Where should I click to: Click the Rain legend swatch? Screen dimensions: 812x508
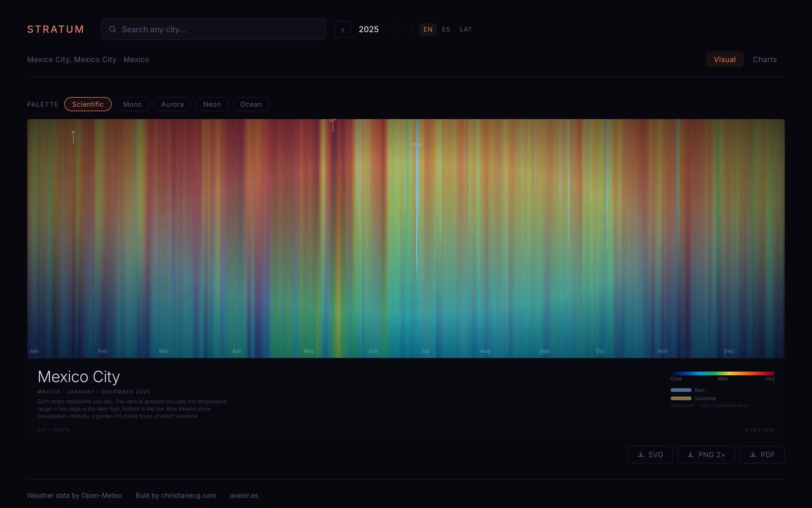681,390
